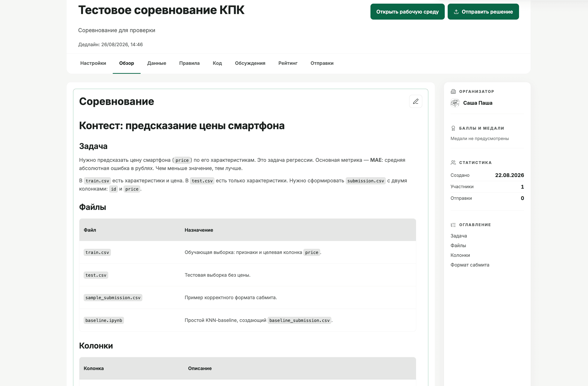Click baseline_submission.csv code label
Image resolution: width=588 pixels, height=386 pixels.
point(299,320)
